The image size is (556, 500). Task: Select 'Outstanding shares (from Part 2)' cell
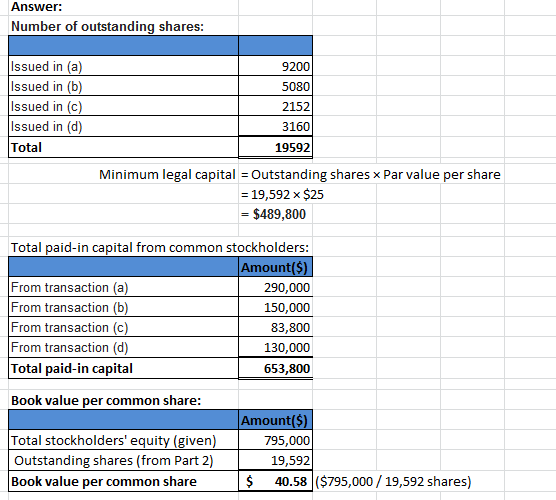tap(123, 460)
